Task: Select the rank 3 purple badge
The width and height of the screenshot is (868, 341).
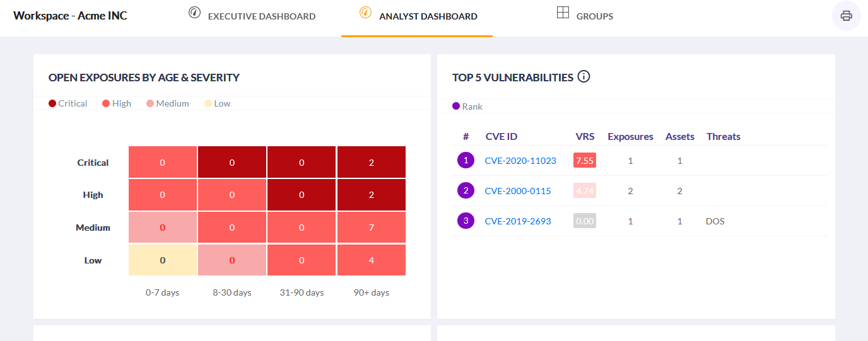Action: pyautogui.click(x=466, y=221)
